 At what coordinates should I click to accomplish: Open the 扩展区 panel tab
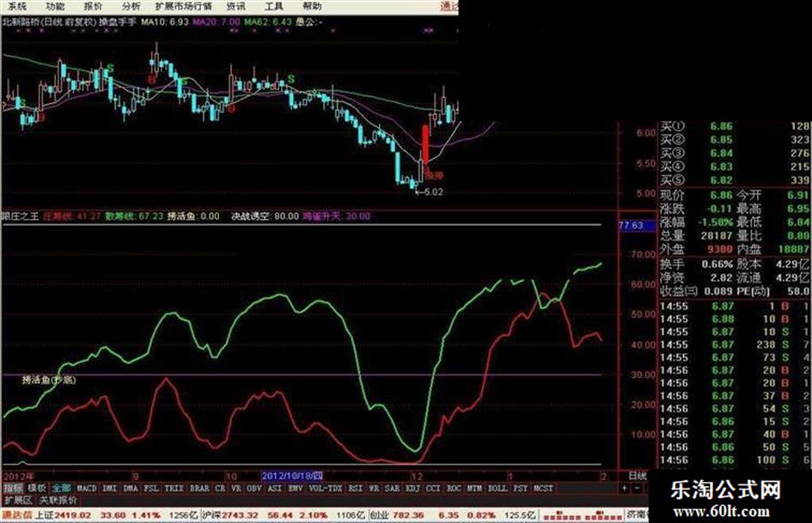click(18, 501)
